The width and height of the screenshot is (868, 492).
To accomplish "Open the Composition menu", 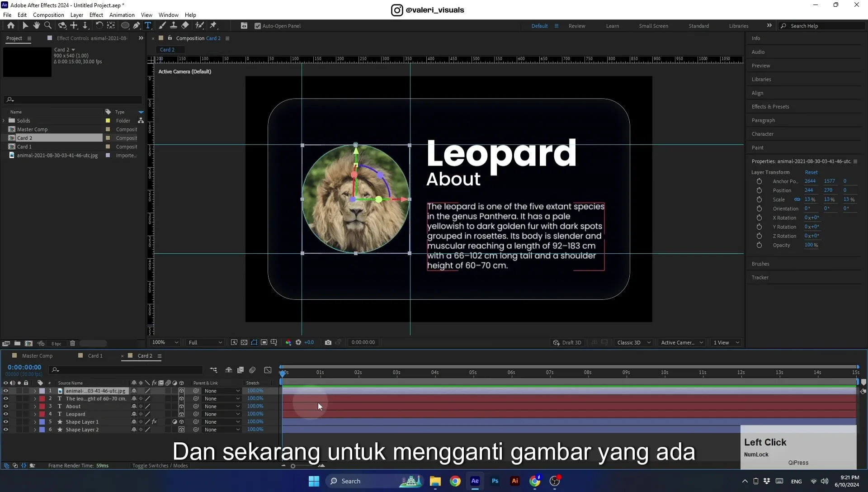I will point(48,15).
